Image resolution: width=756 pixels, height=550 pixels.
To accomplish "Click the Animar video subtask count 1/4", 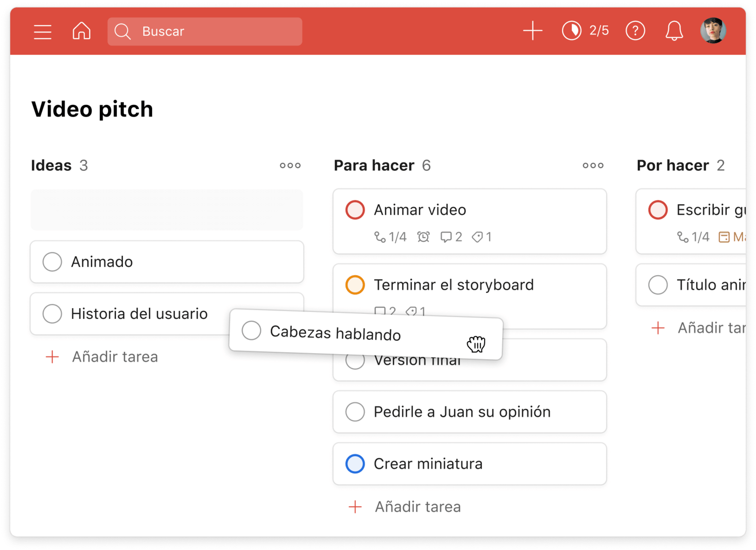I will pyautogui.click(x=390, y=237).
